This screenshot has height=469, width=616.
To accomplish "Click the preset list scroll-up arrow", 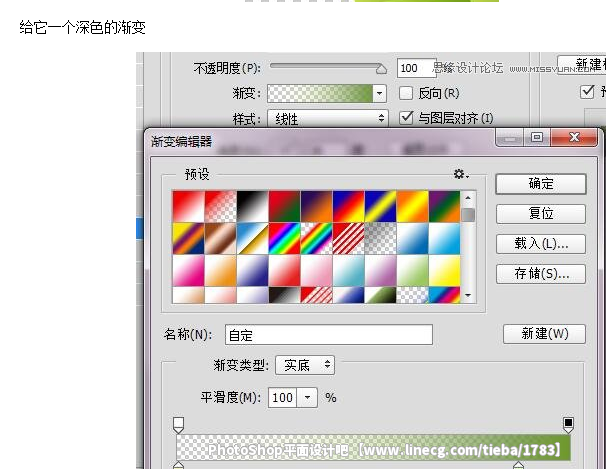I will click(468, 198).
